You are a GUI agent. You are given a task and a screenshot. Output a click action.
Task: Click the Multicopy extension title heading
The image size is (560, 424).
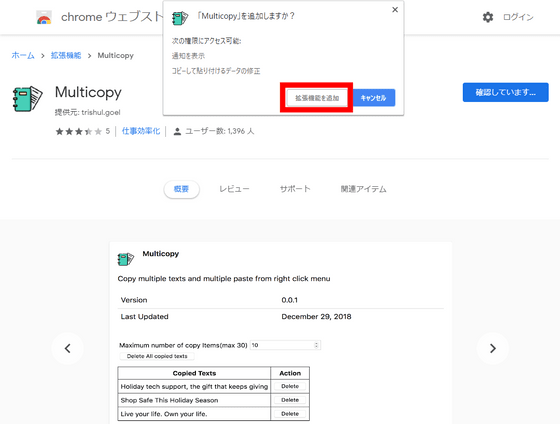88,92
